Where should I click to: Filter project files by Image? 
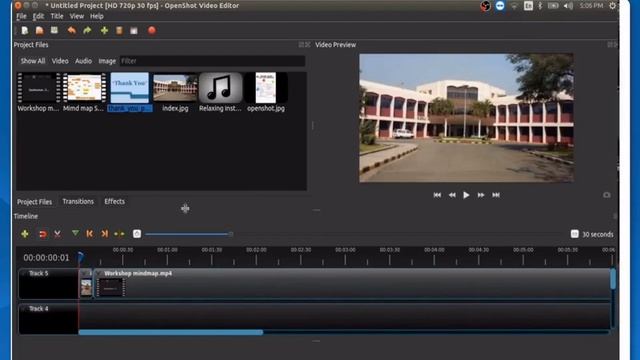tap(107, 61)
